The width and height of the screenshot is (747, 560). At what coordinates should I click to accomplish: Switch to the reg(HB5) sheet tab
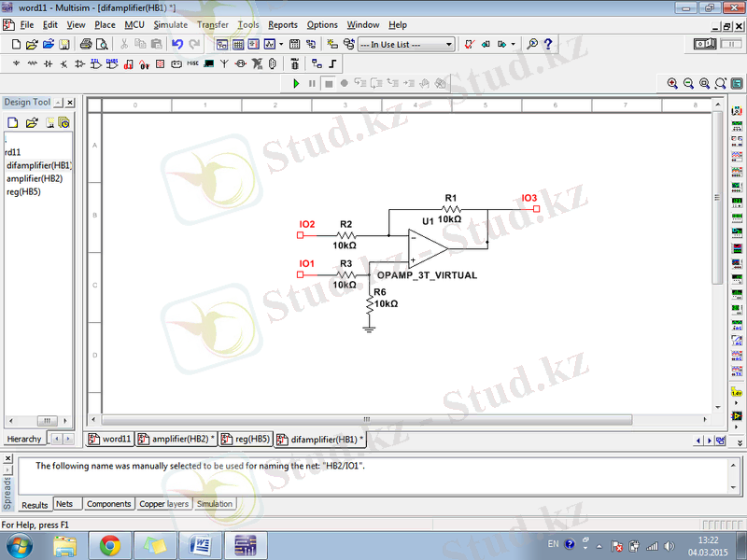pos(247,439)
